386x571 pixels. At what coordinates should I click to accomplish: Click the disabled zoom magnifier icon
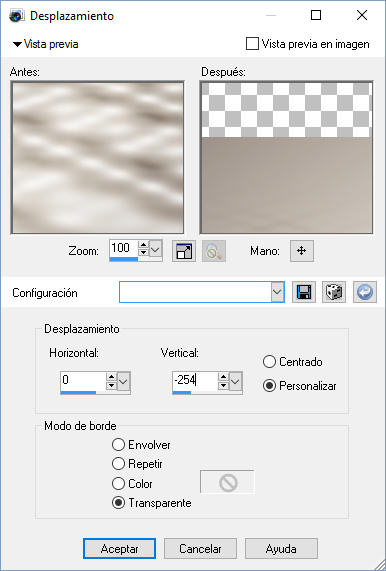(214, 251)
